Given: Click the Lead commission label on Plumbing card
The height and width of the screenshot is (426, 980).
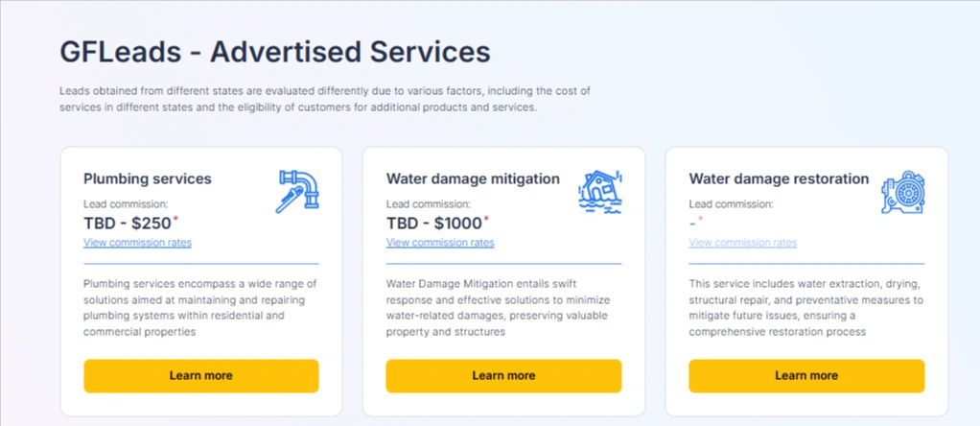Looking at the screenshot, I should pyautogui.click(x=126, y=203).
